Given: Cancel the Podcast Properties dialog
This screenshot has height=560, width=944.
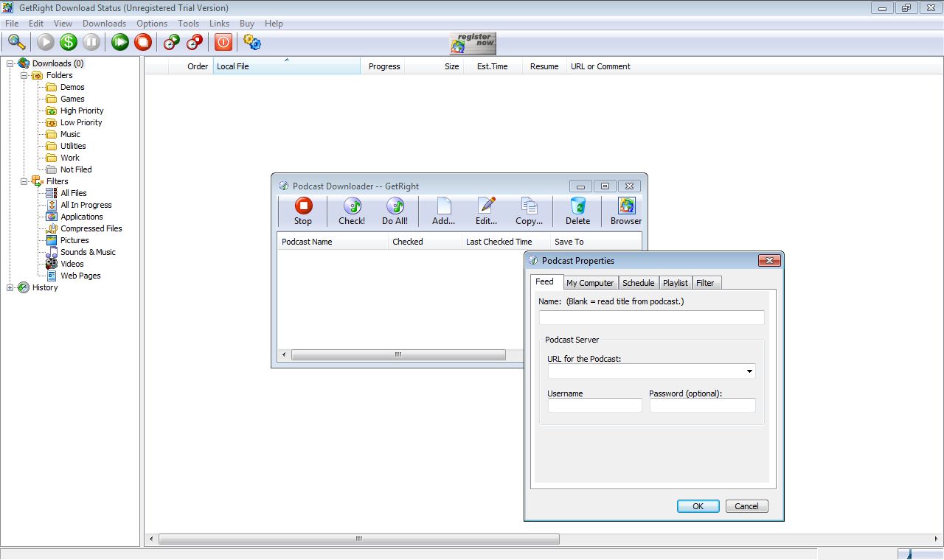Looking at the screenshot, I should coord(746,506).
